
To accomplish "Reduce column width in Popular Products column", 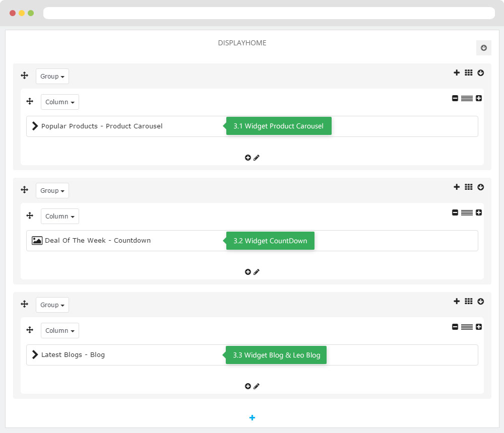I will pyautogui.click(x=455, y=98).
